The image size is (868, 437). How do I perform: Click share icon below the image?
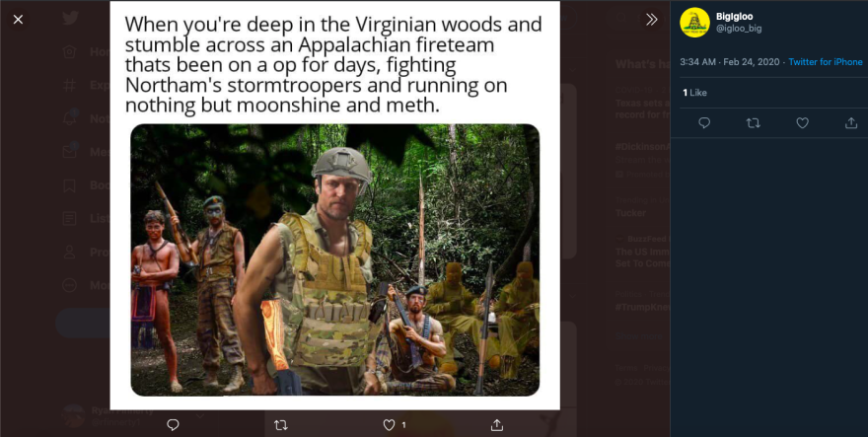point(497,425)
